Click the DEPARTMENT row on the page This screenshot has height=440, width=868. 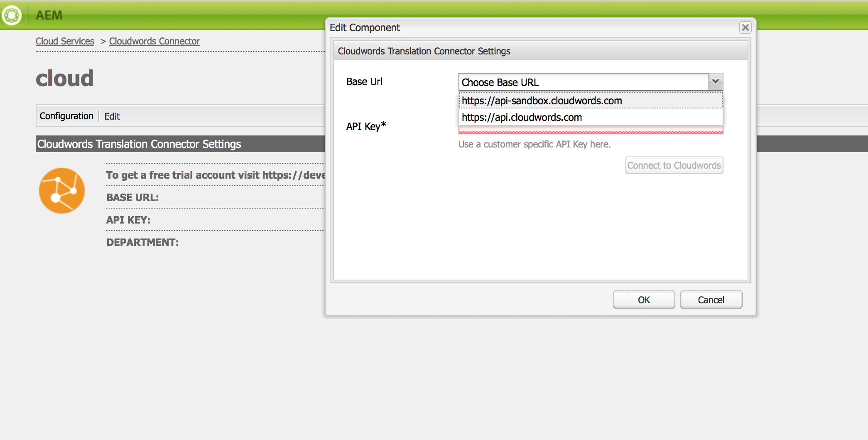pos(142,242)
